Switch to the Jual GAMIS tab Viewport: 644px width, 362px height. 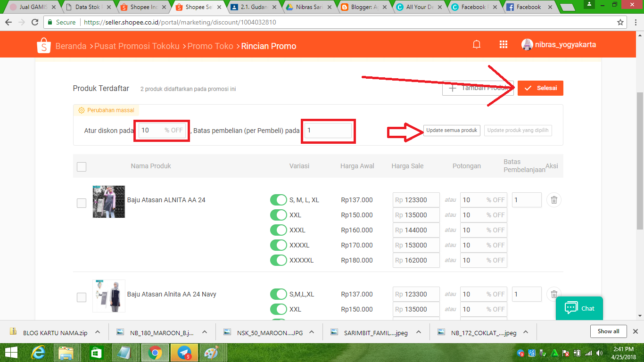[31, 7]
